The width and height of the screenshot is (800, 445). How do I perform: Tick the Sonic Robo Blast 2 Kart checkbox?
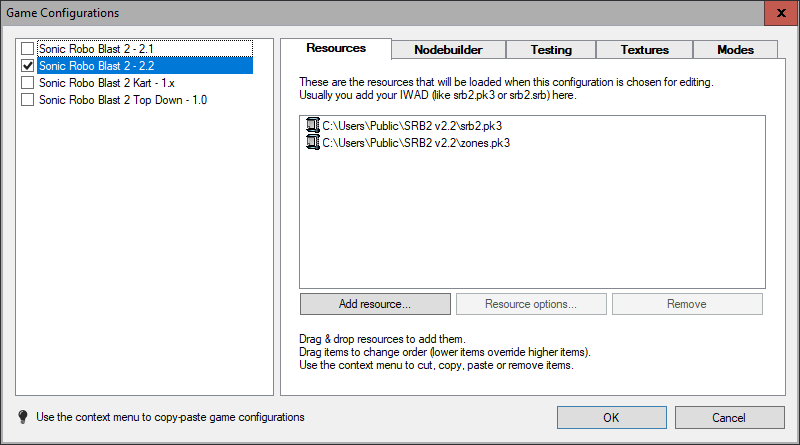click(28, 83)
